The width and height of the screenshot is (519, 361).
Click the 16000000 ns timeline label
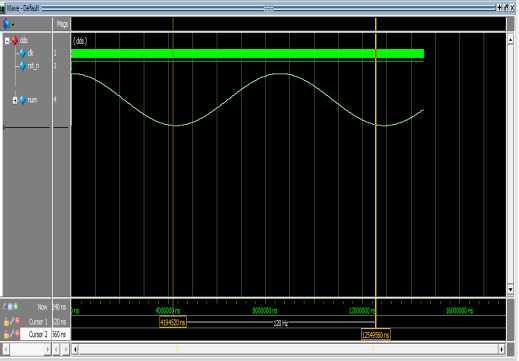click(x=459, y=311)
